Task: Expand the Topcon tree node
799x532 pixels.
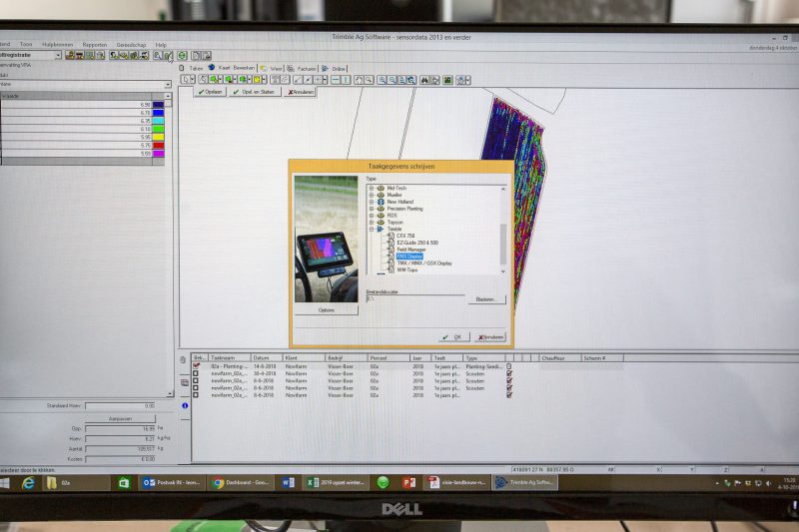Action: [372, 223]
